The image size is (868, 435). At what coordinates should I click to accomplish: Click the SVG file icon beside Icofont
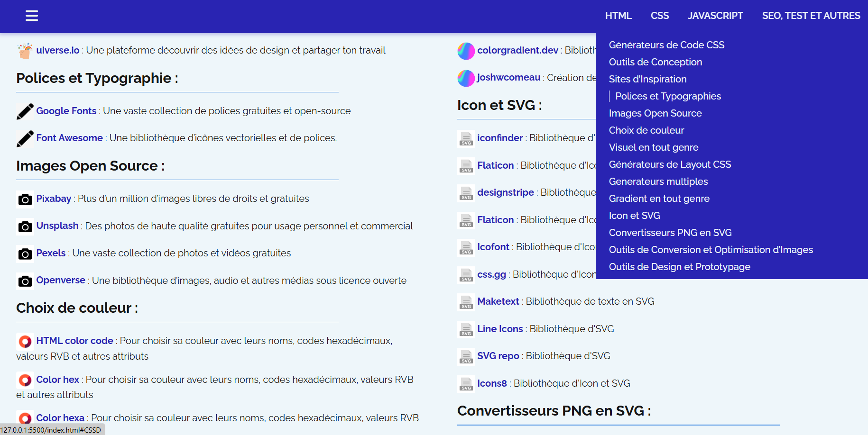point(466,247)
